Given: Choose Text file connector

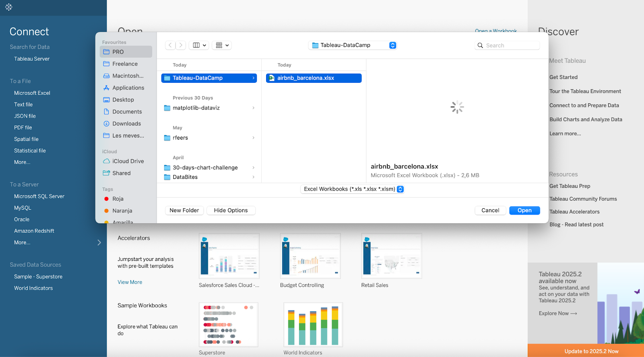Looking at the screenshot, I should tap(23, 105).
